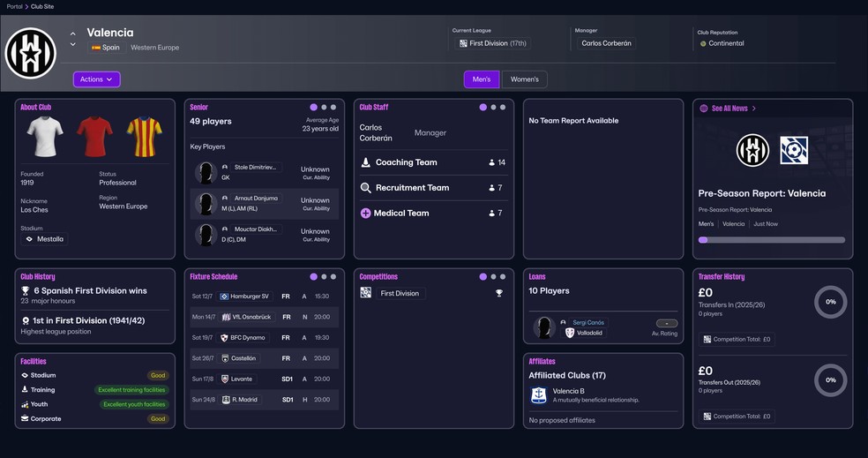868x458 pixels.
Task: Click the trophy icon beside Spanish First Division wins
Action: tap(25, 290)
